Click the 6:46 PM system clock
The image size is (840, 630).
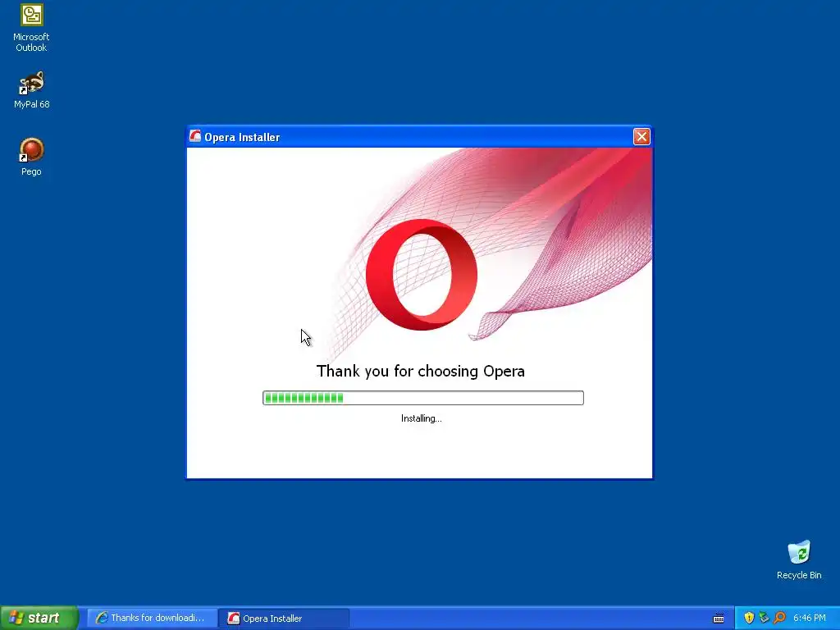click(810, 618)
